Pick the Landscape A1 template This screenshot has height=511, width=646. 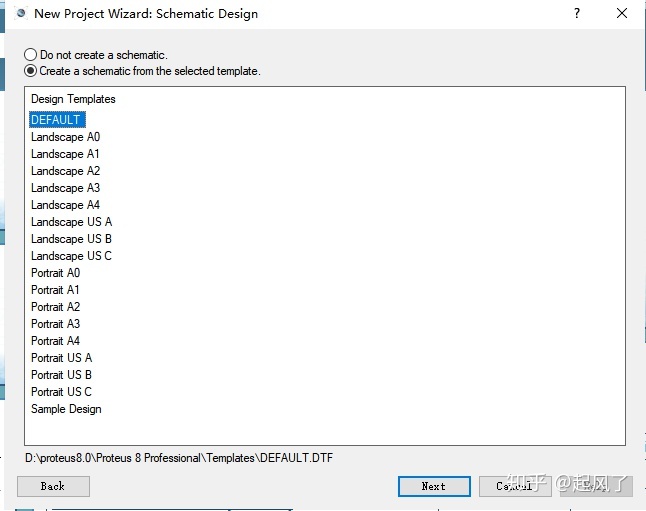tap(65, 154)
